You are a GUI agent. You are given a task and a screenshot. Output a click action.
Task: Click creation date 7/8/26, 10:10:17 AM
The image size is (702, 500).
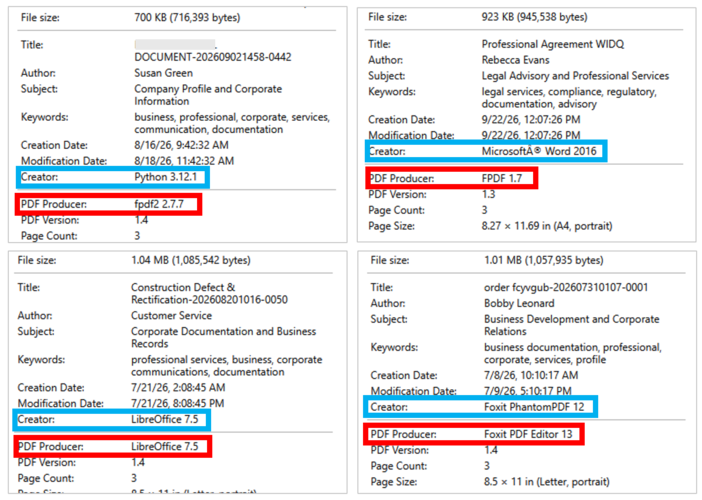point(531,375)
